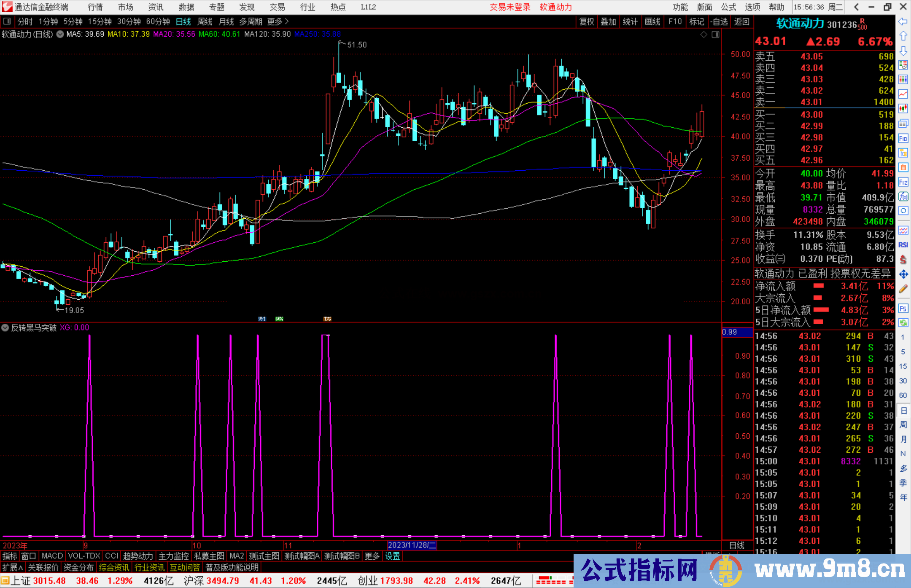Image resolution: width=911 pixels, height=588 pixels.
Task: Open the 行情 menu
Action: 95,7
